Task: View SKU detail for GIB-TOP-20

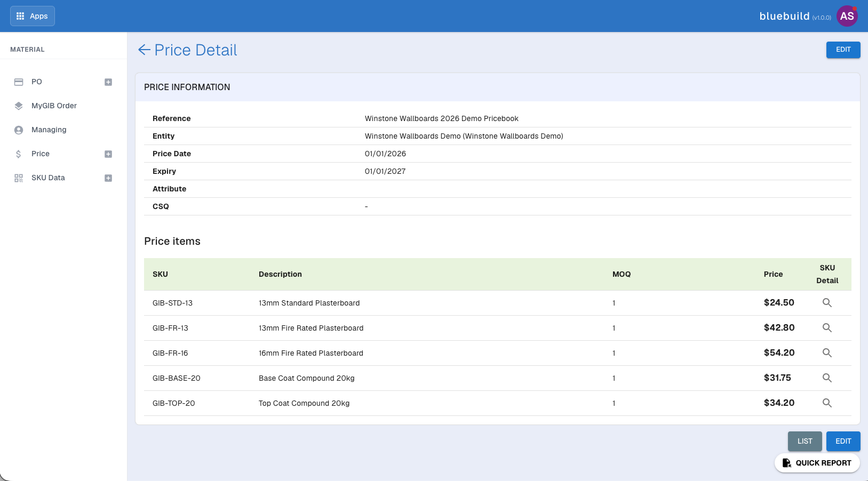Action: click(x=827, y=403)
